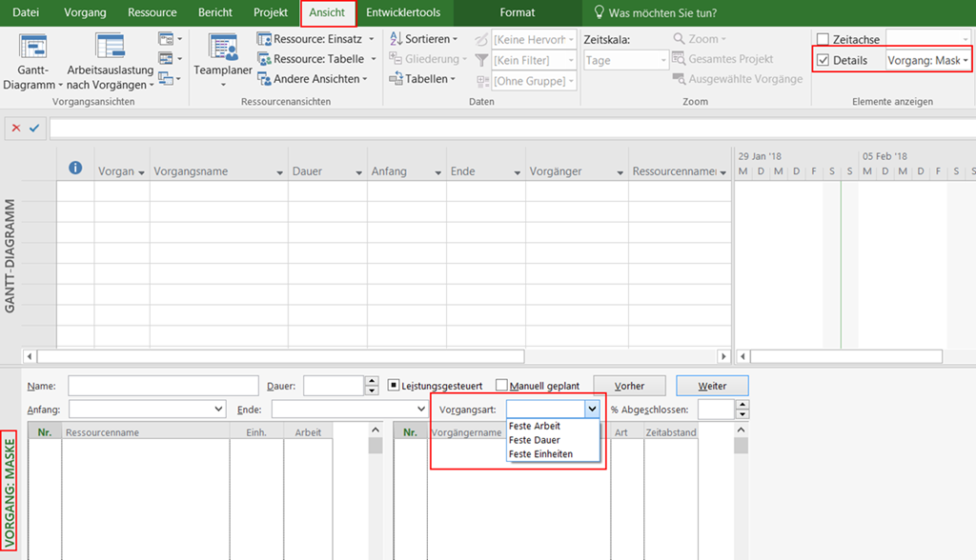The image size is (976, 560).
Task: Click the Gesamtes Projekt zoom icon
Action: [679, 59]
